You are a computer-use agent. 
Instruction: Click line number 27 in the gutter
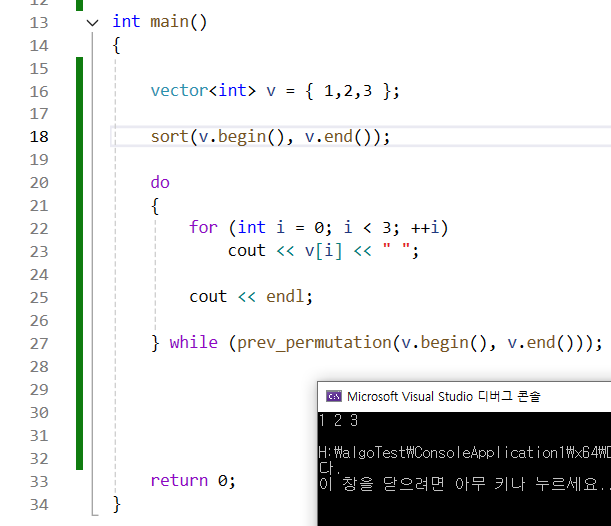39,344
